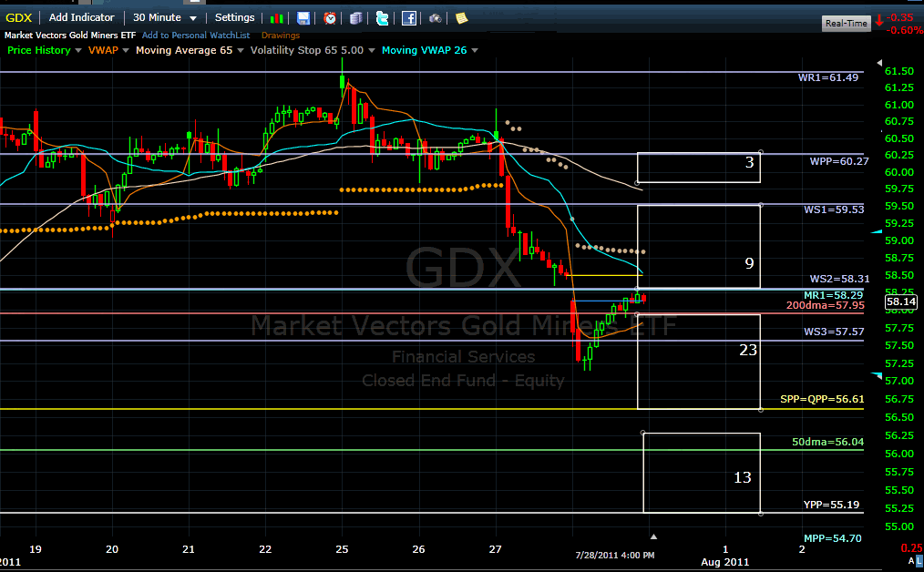Open the yellow sticky note icon
This screenshot has height=572, width=924.
461,18
